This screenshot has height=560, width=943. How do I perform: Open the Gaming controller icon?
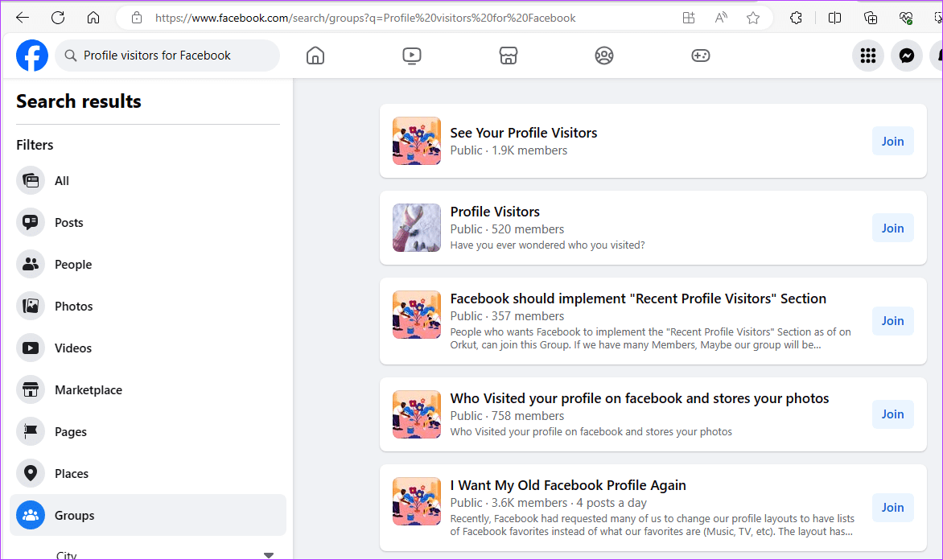click(x=700, y=56)
